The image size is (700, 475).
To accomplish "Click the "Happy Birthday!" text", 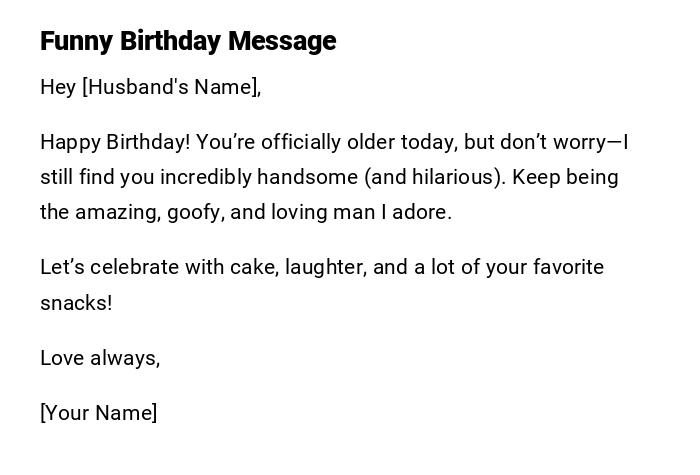I will pyautogui.click(x=115, y=142).
